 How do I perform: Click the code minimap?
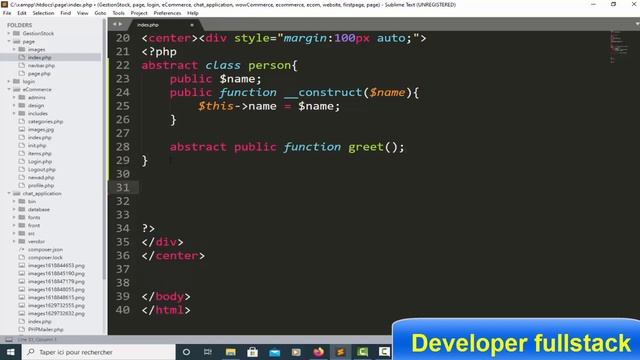pos(620,47)
